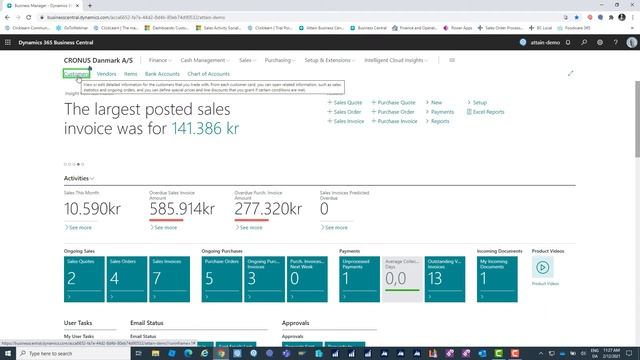640x360 pixels.
Task: Click the notification bell in header
Action: (568, 42)
